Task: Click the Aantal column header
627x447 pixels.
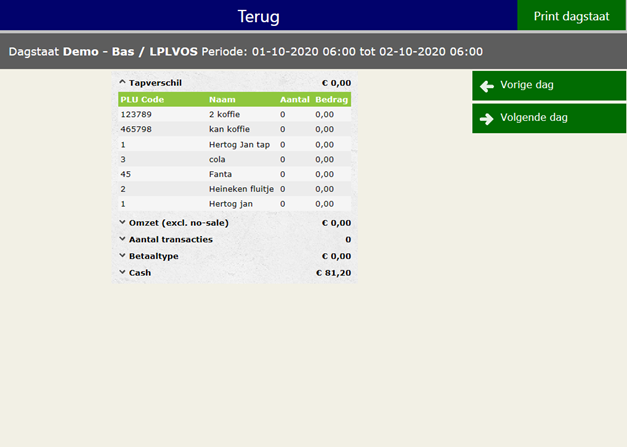Action: [x=295, y=99]
